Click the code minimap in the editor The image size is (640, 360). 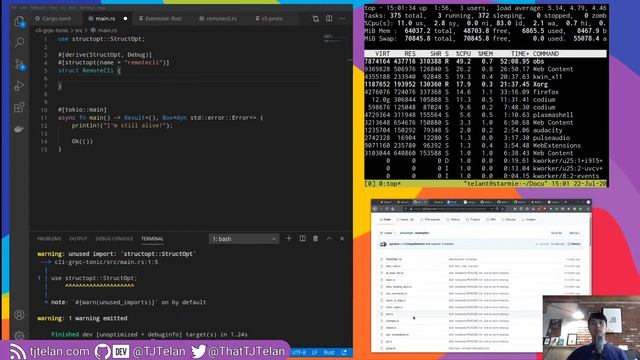tap(336, 39)
